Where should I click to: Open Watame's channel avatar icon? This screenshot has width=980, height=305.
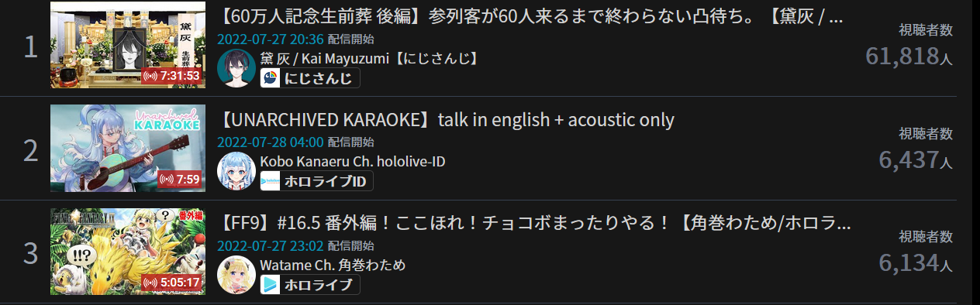point(236,274)
